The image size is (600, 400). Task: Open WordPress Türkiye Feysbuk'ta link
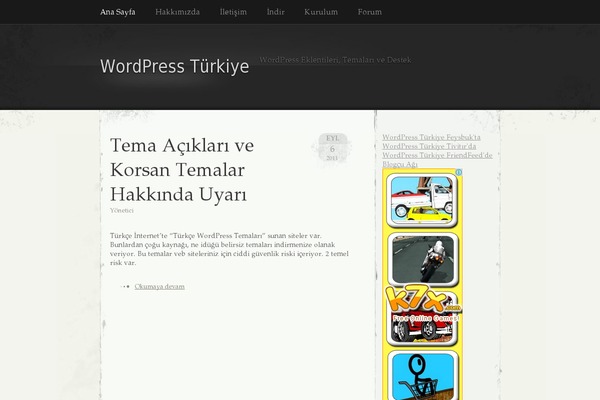click(431, 137)
